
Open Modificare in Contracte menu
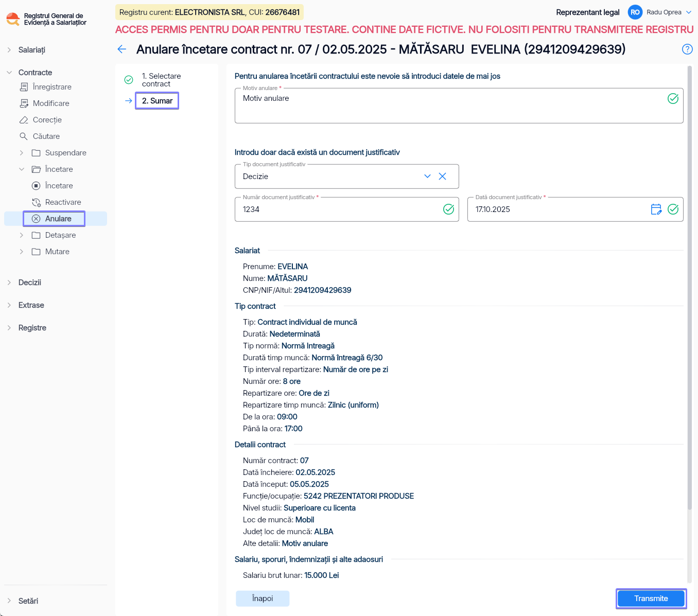tap(51, 103)
